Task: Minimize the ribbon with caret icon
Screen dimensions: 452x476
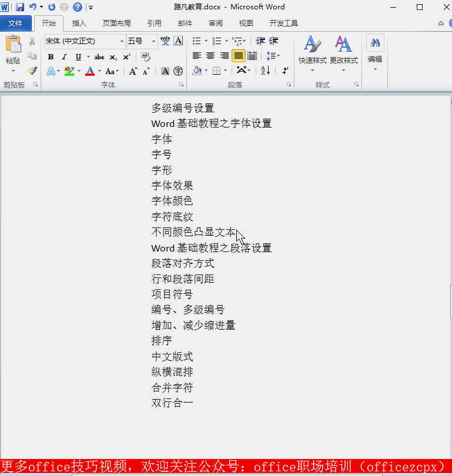Action: 441,24
